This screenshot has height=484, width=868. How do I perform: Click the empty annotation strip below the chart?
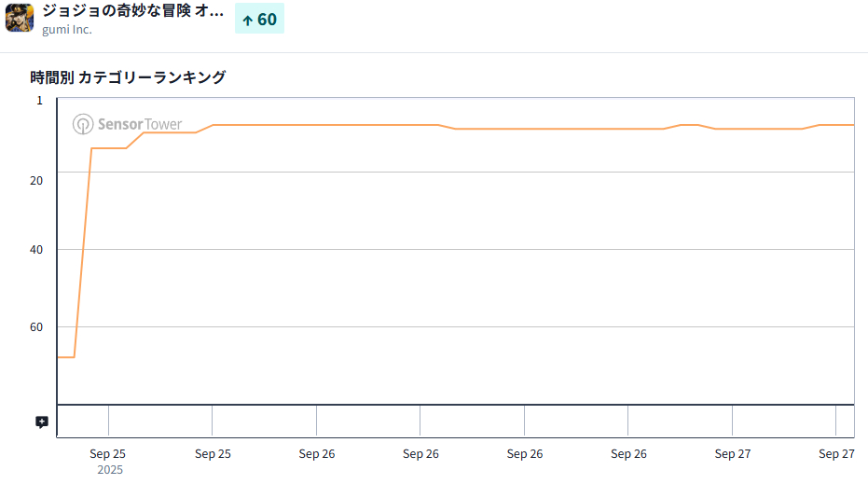[x=466, y=421]
